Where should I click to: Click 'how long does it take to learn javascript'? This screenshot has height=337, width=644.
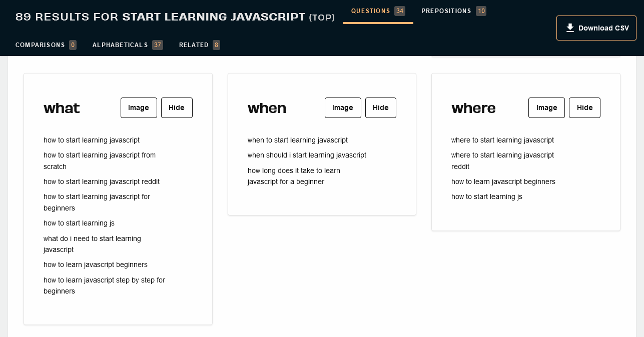click(x=294, y=176)
